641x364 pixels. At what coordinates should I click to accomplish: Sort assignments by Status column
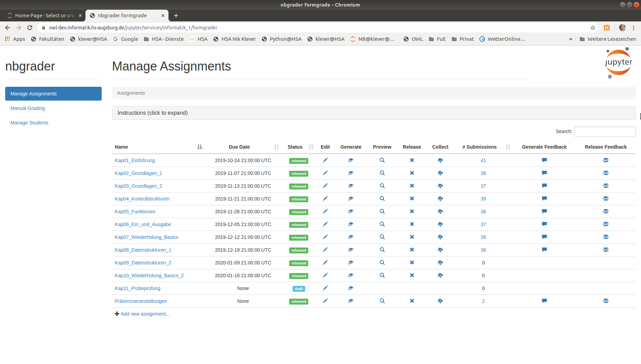(x=300, y=147)
